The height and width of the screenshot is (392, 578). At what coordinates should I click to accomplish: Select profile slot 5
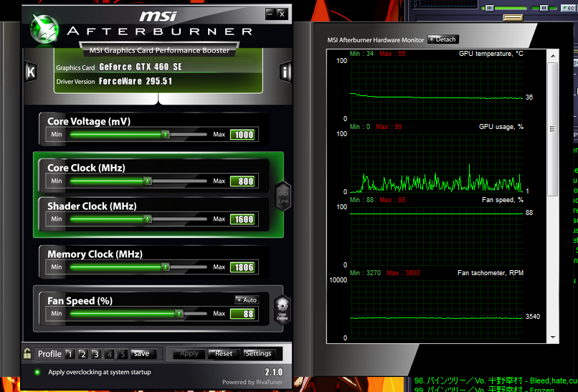pos(123,354)
